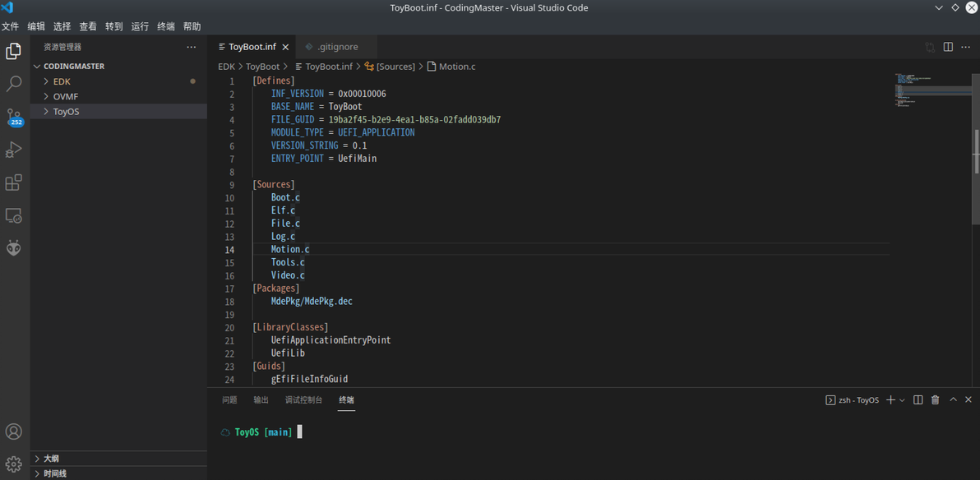Open the 终端 menu in menu bar

click(166, 26)
